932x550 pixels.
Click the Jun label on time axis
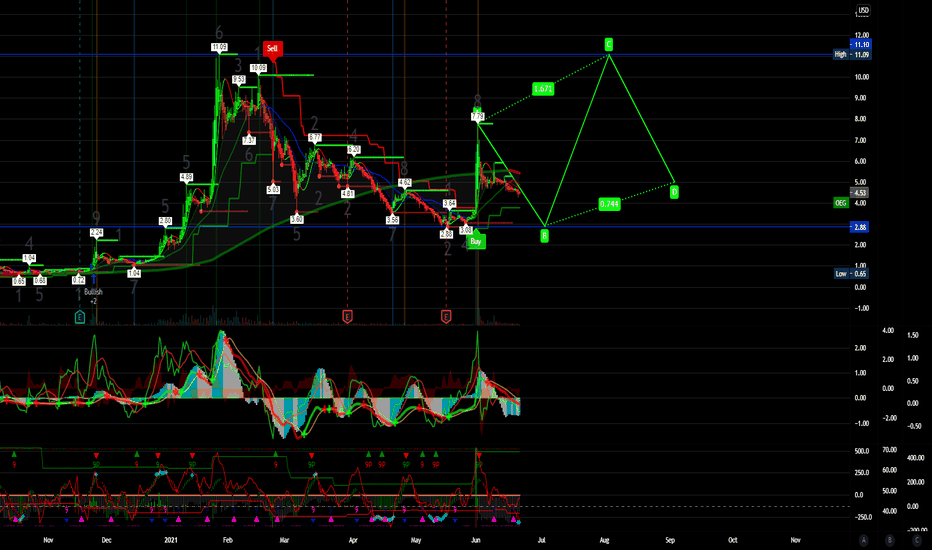tap(476, 540)
